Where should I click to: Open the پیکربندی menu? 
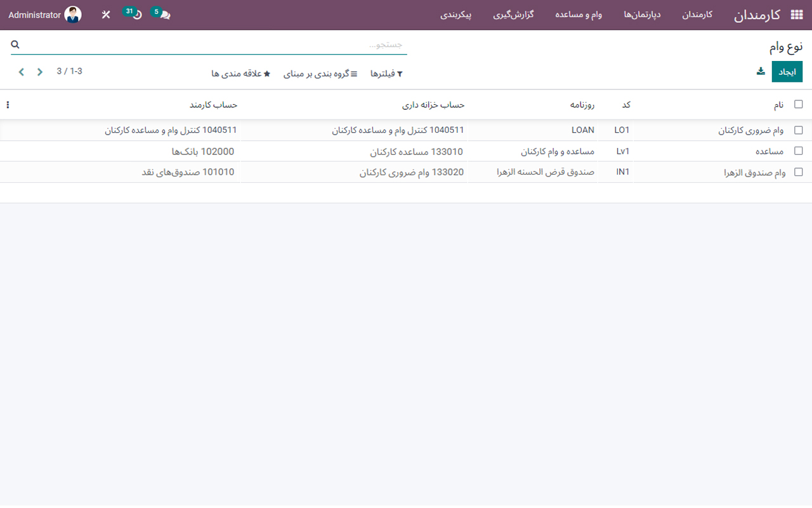coord(456,14)
